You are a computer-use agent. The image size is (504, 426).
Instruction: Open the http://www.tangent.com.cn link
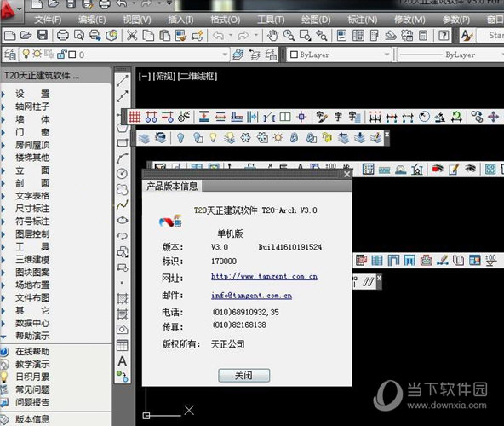click(x=264, y=277)
